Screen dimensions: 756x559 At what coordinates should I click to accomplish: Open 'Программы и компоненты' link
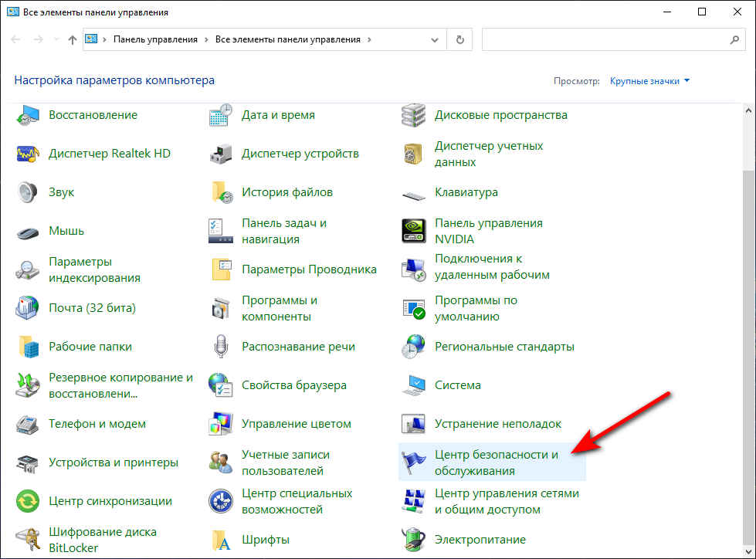click(280, 308)
